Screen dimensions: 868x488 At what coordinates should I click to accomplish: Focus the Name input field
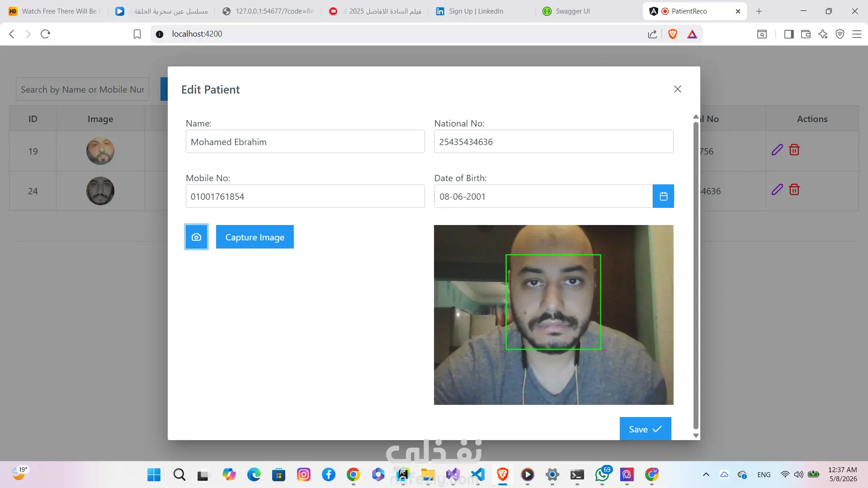click(x=305, y=141)
